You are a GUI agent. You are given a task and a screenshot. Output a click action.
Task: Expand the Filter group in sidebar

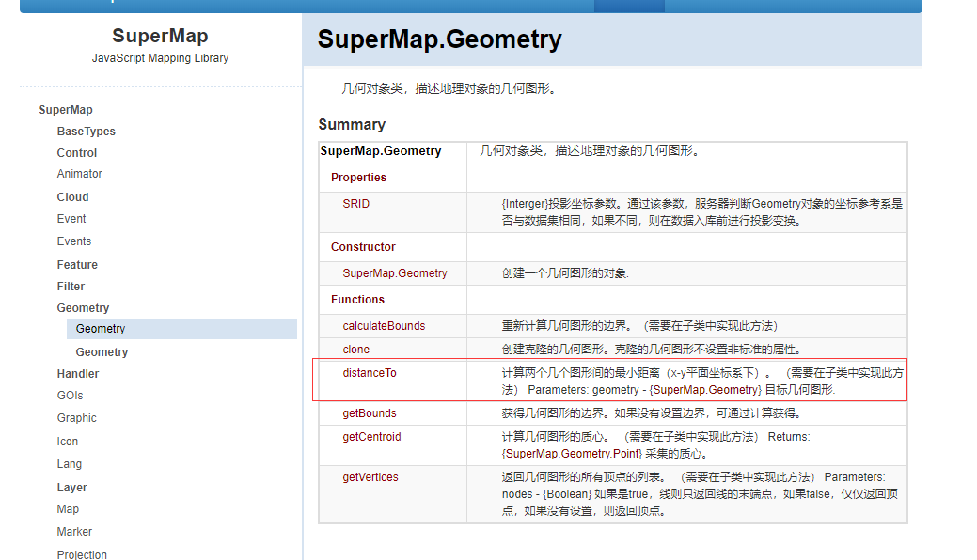tap(71, 287)
